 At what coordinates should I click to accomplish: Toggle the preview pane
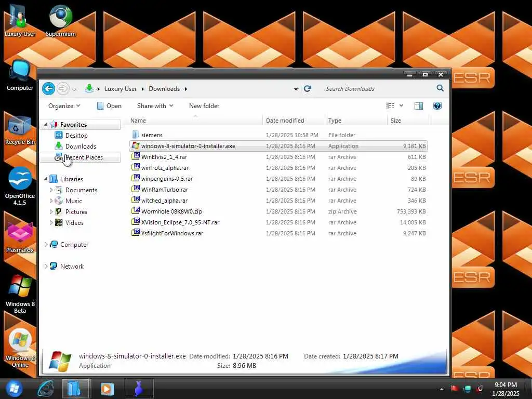[419, 106]
